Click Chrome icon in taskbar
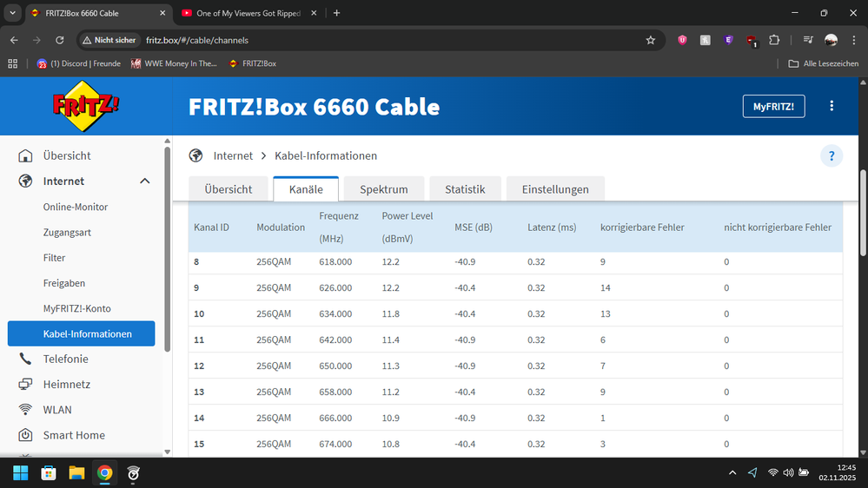 pos(104,473)
